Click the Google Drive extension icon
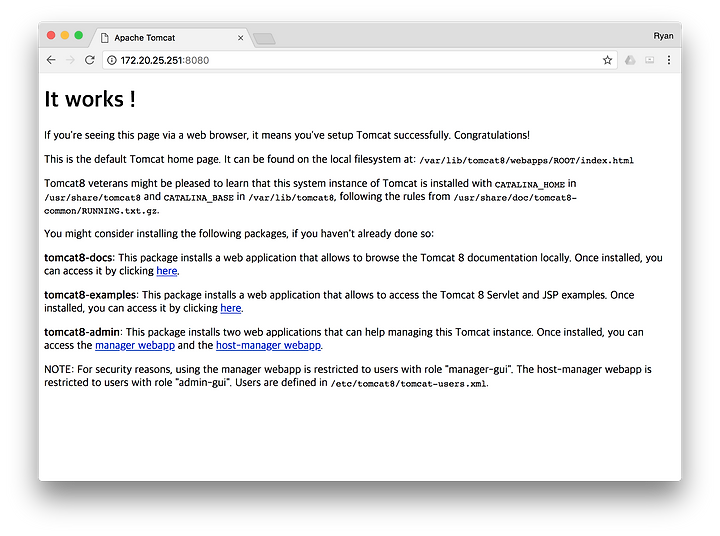Image resolution: width=720 pixels, height=536 pixels. point(630,60)
